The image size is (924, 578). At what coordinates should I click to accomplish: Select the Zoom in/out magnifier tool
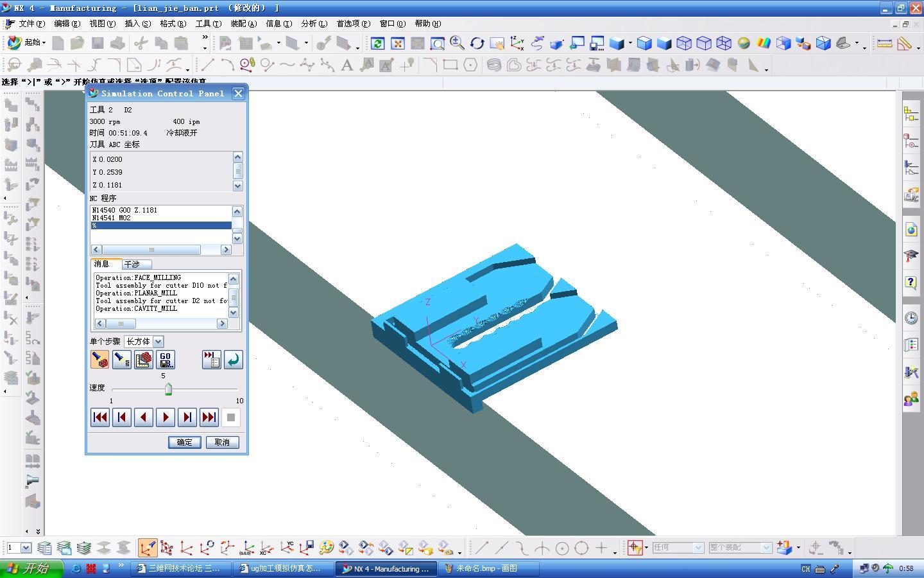(458, 43)
